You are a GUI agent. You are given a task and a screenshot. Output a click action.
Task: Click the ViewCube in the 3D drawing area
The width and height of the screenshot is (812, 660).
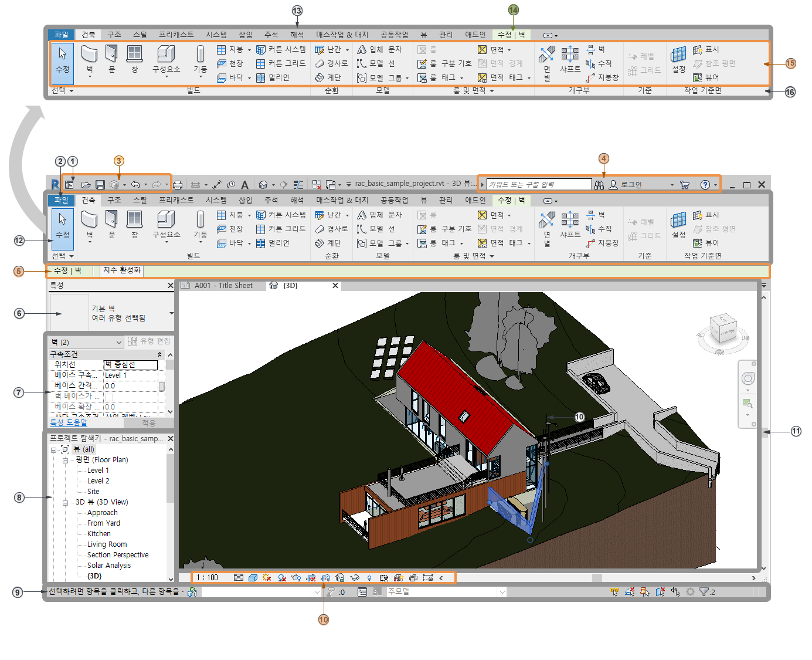point(722,330)
